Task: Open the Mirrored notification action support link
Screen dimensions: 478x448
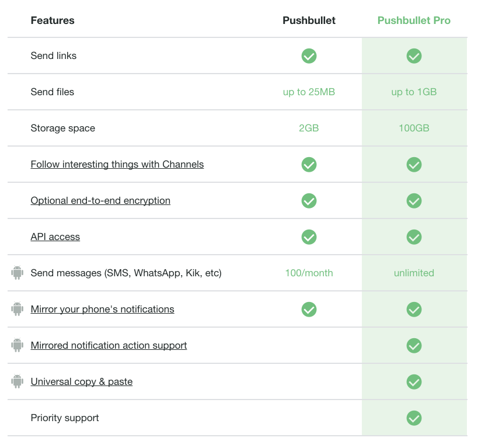Action: (109, 345)
